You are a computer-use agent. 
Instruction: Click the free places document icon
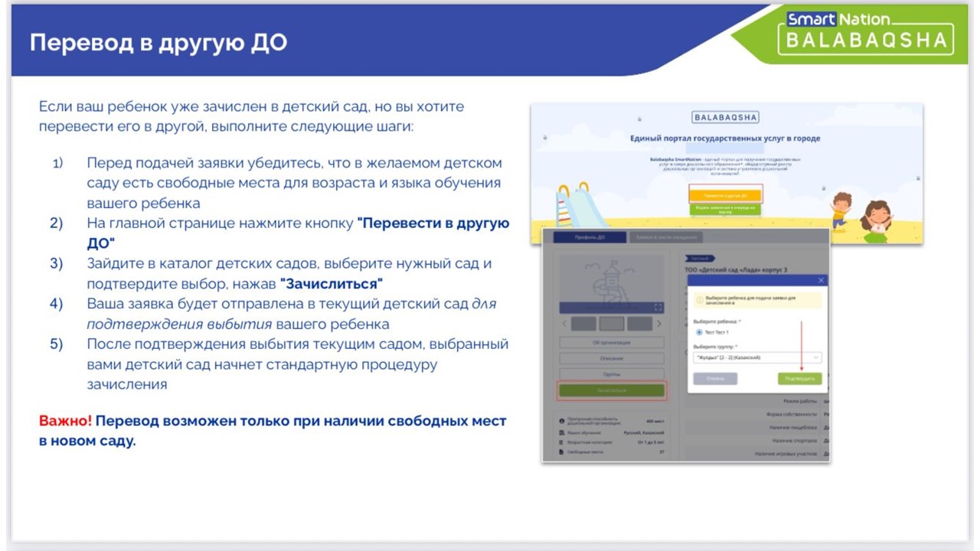point(562,452)
